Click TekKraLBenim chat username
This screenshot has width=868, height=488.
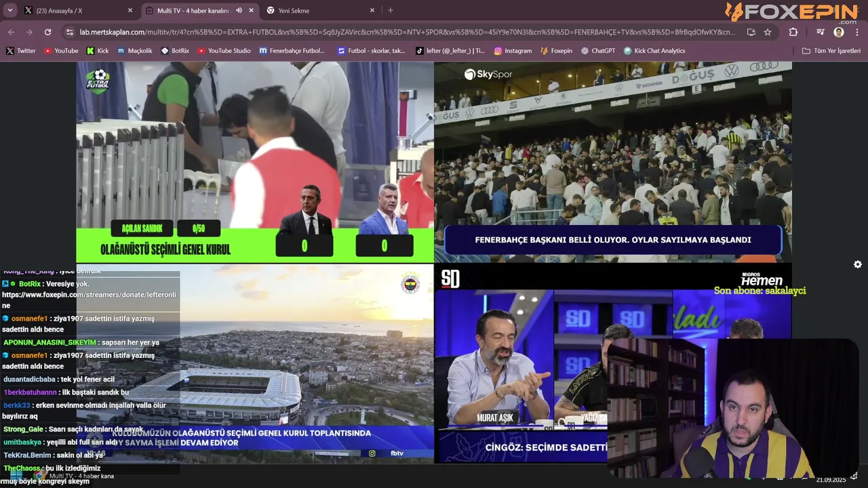pos(27,455)
